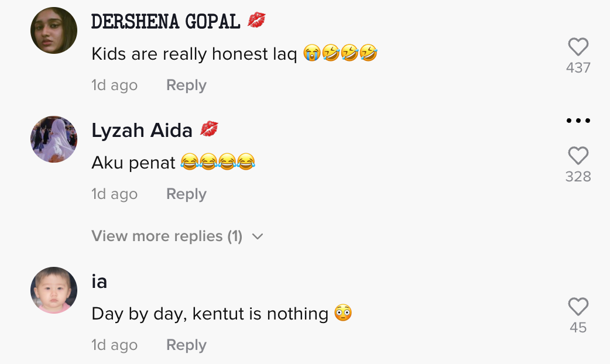
Task: Click the 328 like count
Action: click(x=578, y=177)
